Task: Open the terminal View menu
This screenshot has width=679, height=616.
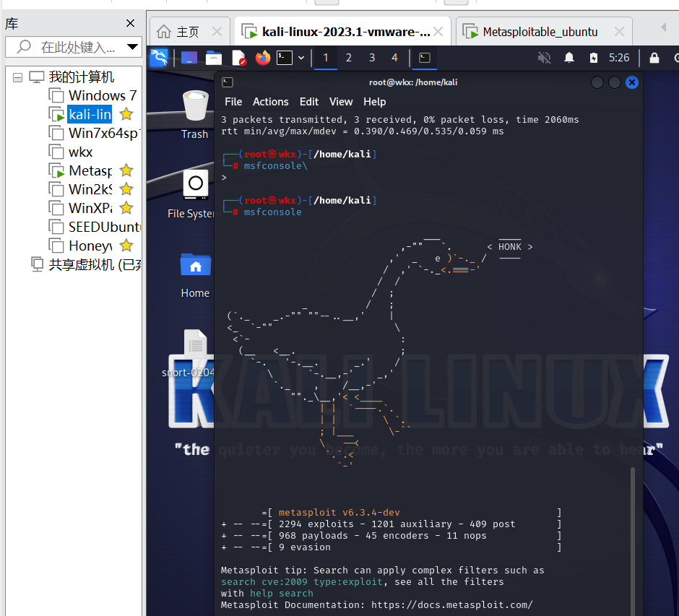Action: (341, 102)
